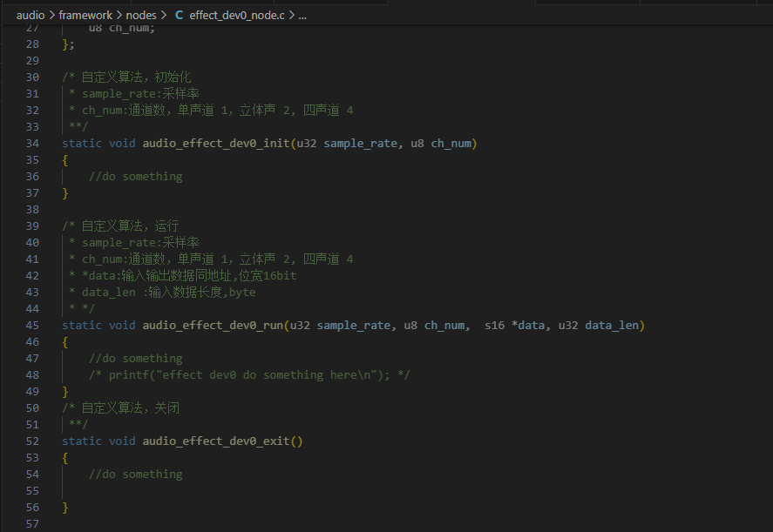Click the closing "};" on line 28

[x=69, y=44]
